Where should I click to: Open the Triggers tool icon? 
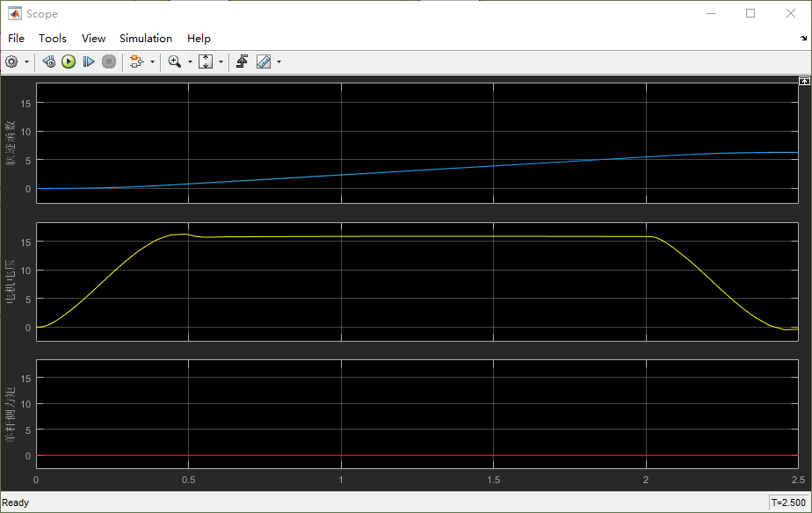tap(242, 61)
